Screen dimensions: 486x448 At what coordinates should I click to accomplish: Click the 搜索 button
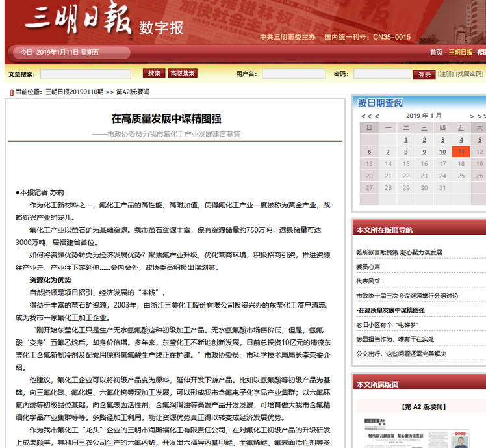coord(154,73)
